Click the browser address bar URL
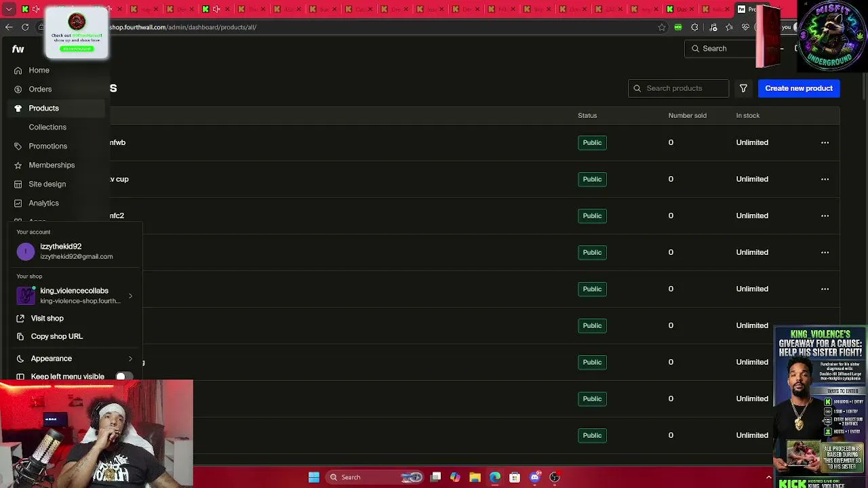 pyautogui.click(x=183, y=27)
